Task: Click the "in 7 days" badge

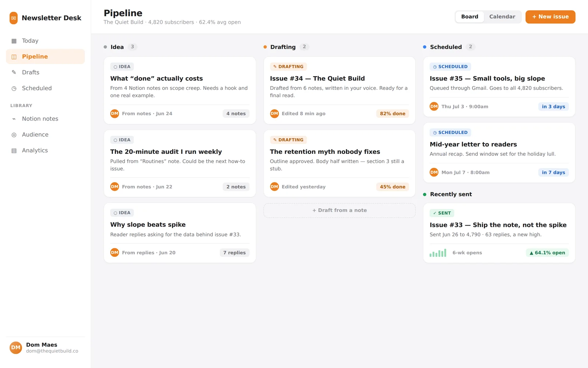Action: 553,173
